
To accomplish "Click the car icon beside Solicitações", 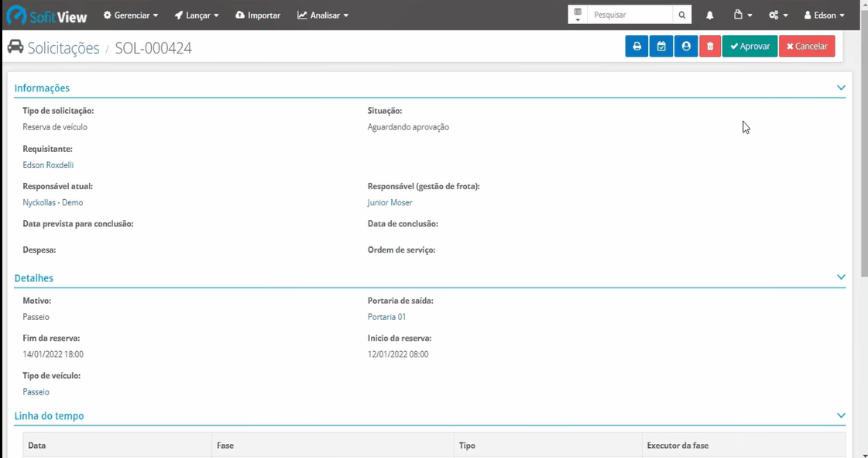I will 15,47.
